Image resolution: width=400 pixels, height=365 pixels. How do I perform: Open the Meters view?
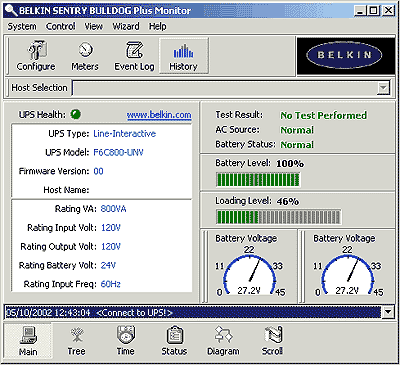tap(85, 56)
